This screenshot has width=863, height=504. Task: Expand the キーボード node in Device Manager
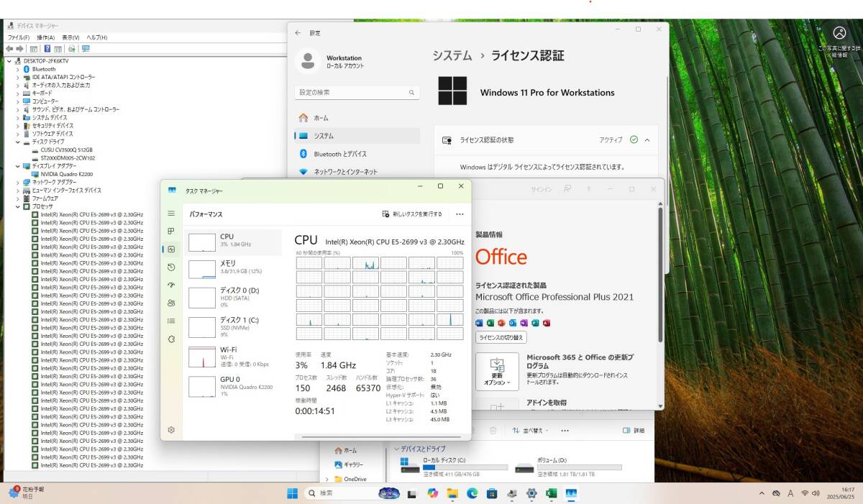click(18, 93)
